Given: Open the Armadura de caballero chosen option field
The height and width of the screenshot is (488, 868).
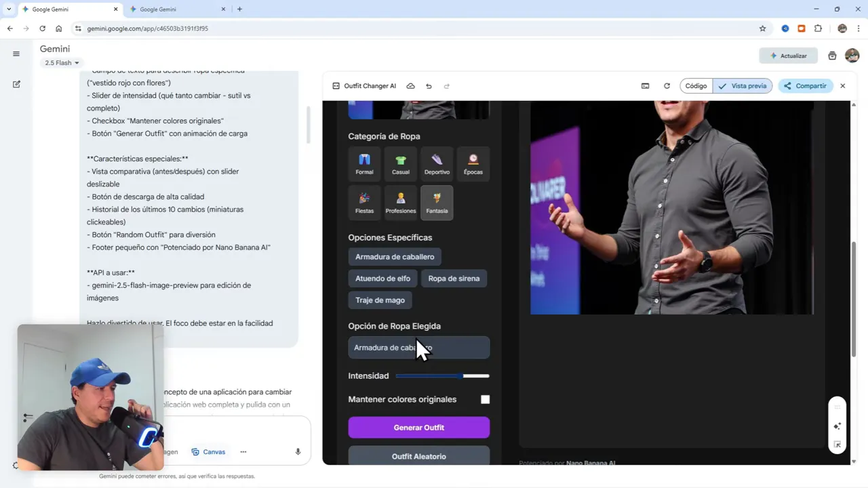Looking at the screenshot, I should click(418, 347).
